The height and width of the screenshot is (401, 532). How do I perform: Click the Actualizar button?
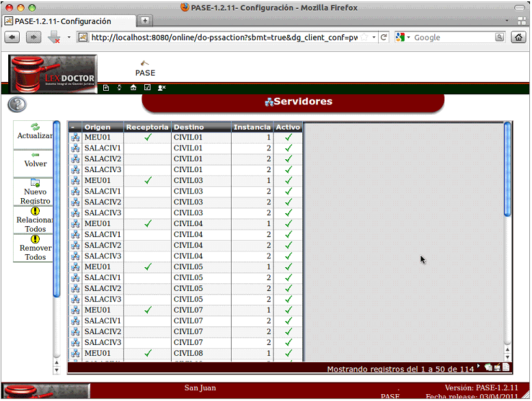35,131
